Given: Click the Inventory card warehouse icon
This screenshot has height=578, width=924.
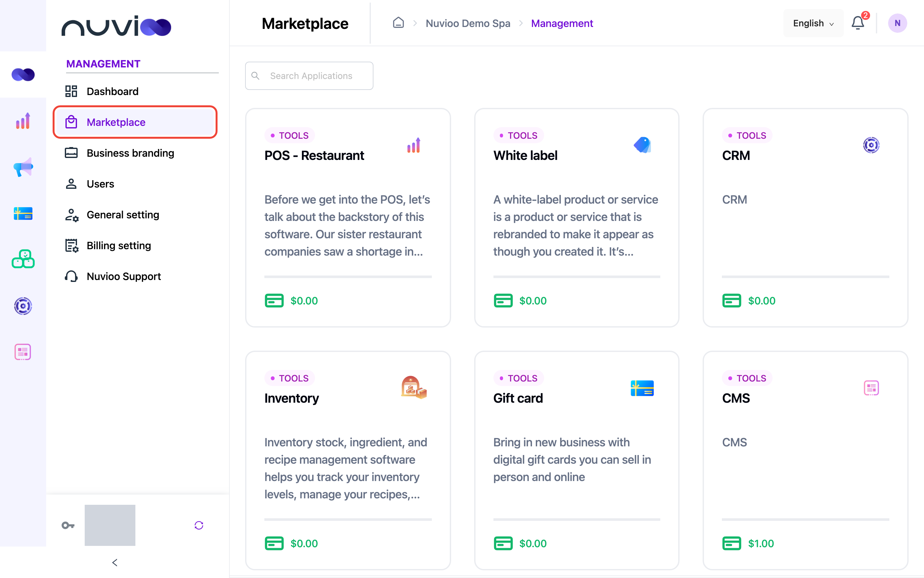Looking at the screenshot, I should click(x=414, y=388).
